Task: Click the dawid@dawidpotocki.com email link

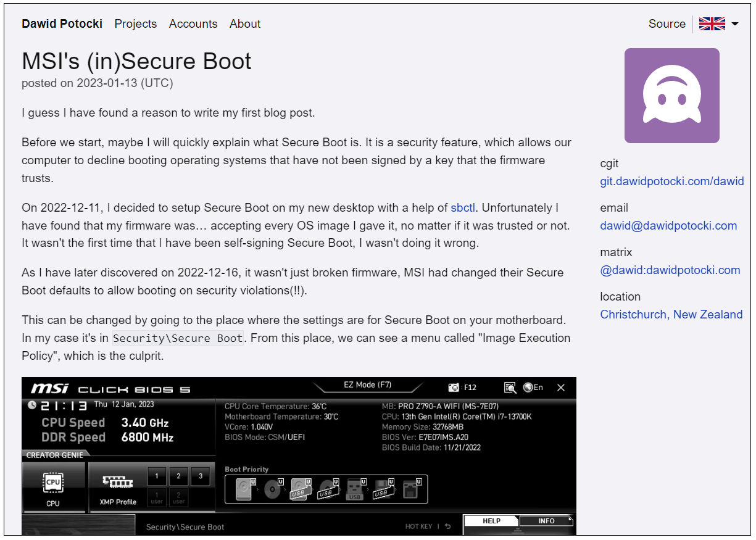Action: point(668,226)
